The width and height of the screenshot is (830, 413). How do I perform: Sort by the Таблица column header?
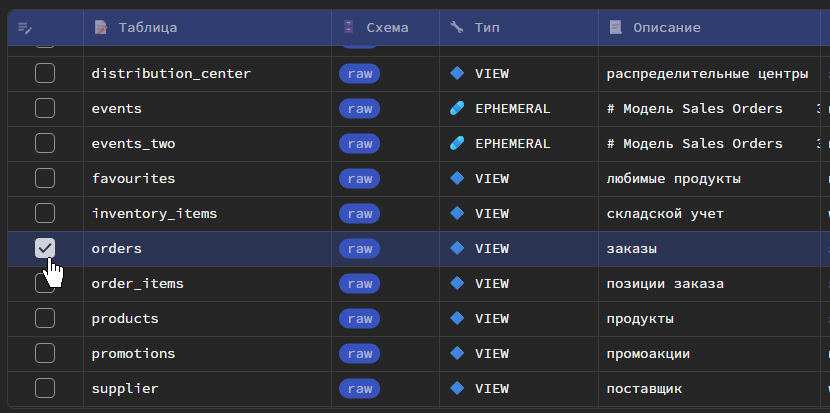coord(147,27)
